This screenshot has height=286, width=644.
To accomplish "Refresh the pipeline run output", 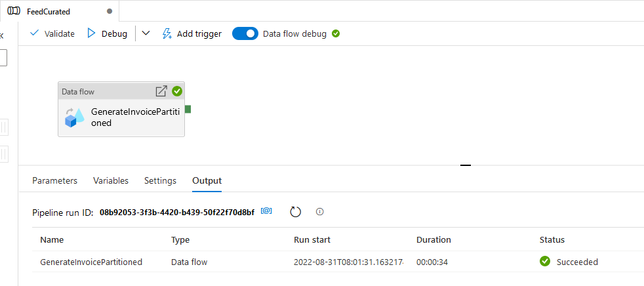I will pyautogui.click(x=295, y=212).
